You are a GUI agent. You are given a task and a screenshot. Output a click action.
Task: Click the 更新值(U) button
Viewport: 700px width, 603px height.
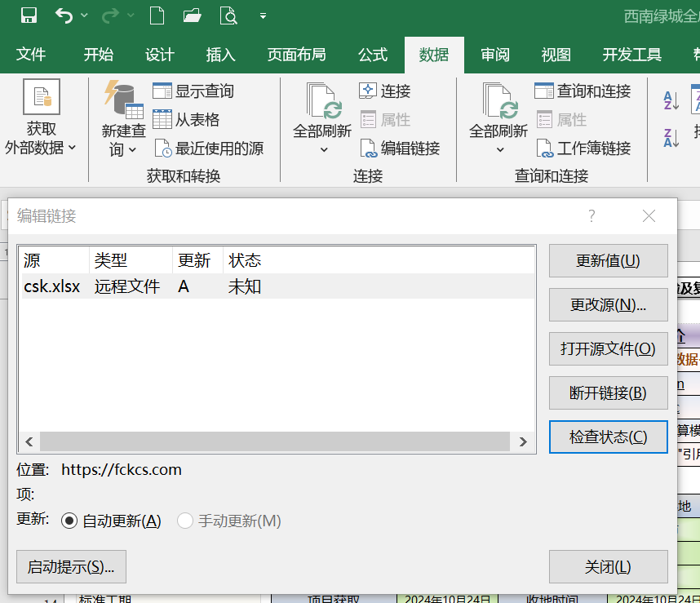pyautogui.click(x=608, y=261)
